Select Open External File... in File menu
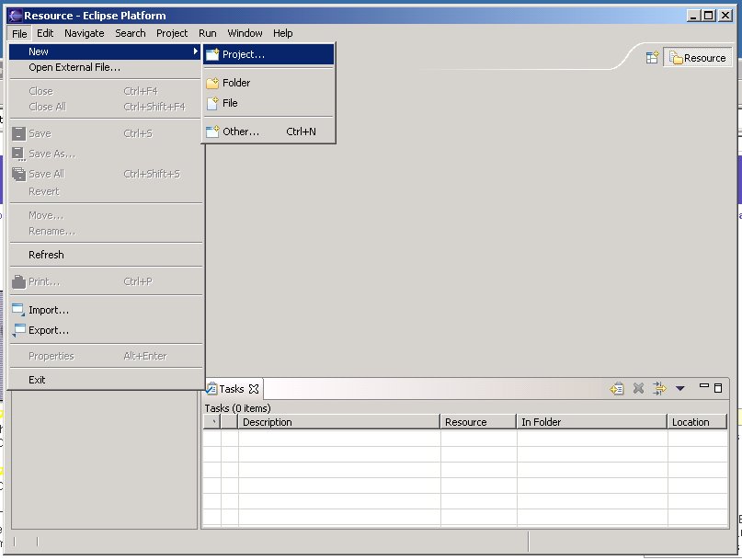The width and height of the screenshot is (742, 560). (x=107, y=67)
